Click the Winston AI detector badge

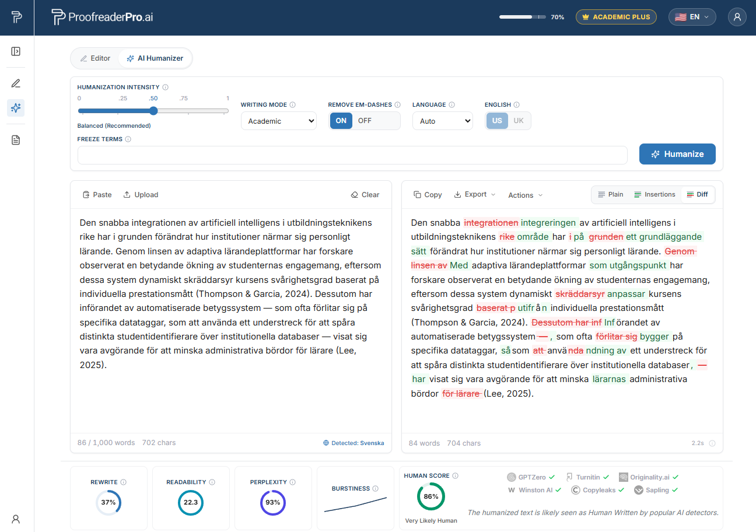pyautogui.click(x=534, y=491)
